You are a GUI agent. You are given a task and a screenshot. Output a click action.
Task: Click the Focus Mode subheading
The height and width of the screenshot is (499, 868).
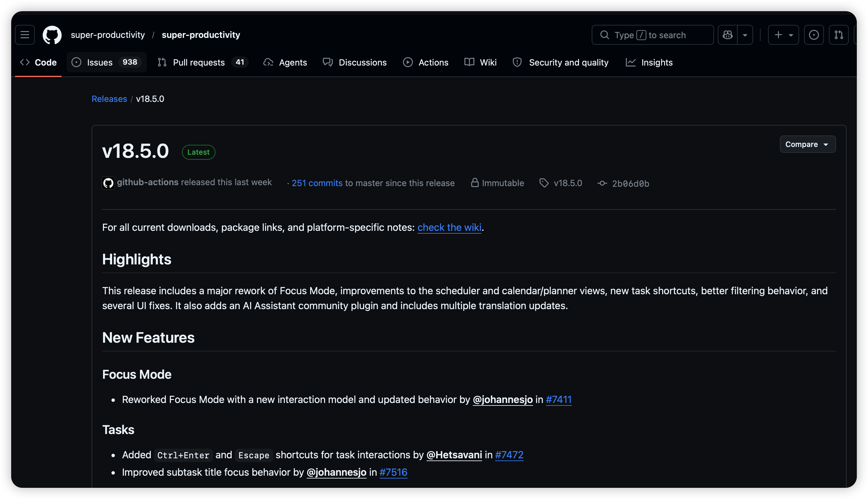137,375
